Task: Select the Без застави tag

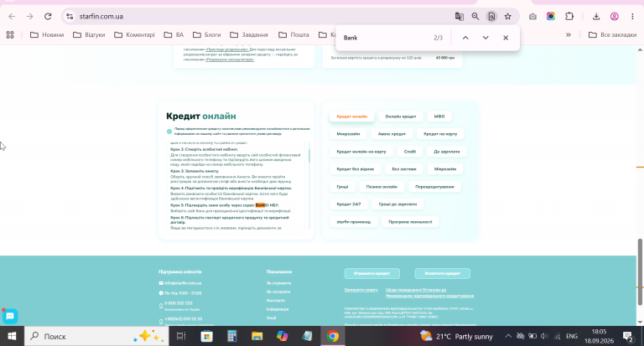Action: [x=404, y=169]
